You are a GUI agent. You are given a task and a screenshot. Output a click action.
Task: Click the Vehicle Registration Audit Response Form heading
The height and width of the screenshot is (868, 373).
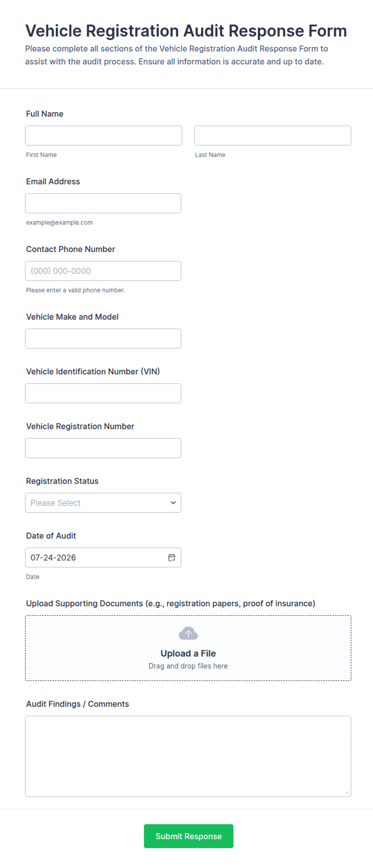point(186,31)
